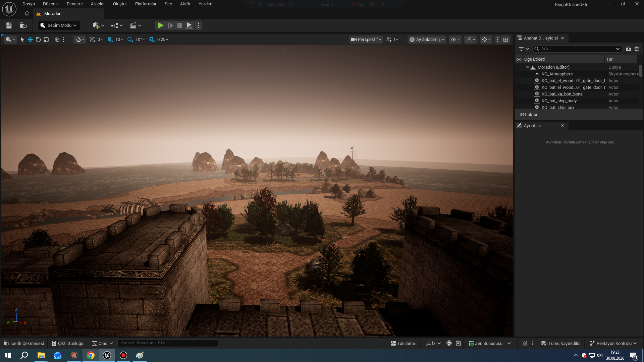The height and width of the screenshot is (362, 644).
Task: Toggle the snap-to-actor icon beside 0
Action: 92,40
